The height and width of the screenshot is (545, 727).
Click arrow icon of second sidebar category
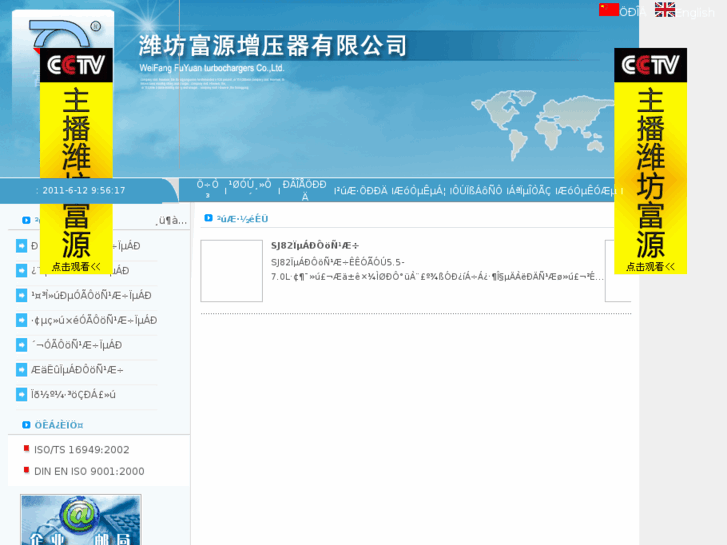point(21,270)
